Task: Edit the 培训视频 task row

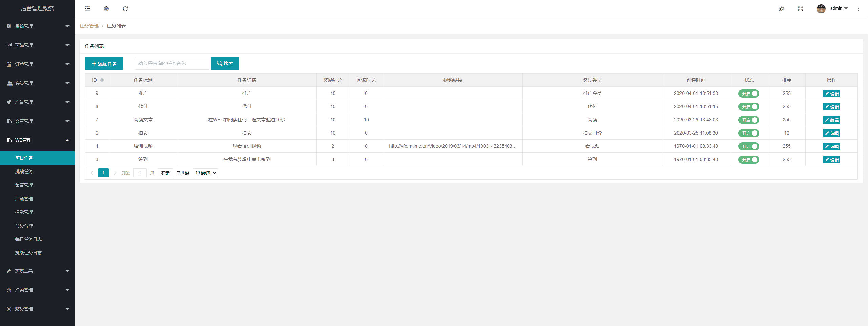Action: [831, 146]
